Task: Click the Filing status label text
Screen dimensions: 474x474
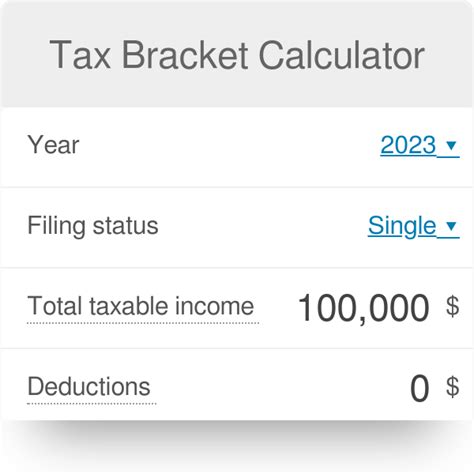Action: point(93,226)
